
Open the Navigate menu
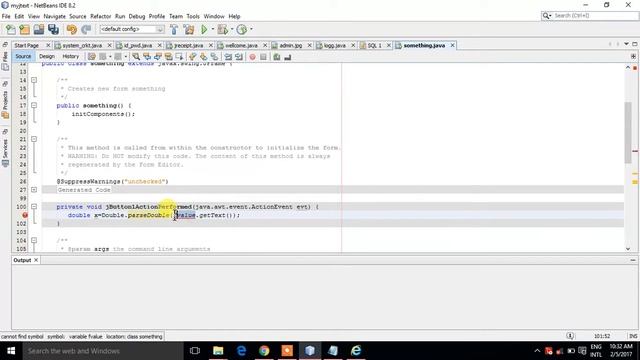tap(54, 16)
